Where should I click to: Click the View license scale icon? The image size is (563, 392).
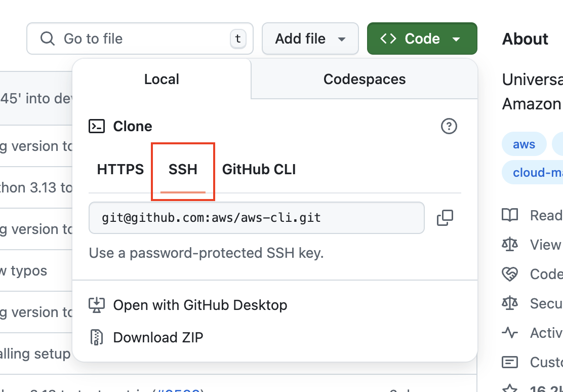510,245
